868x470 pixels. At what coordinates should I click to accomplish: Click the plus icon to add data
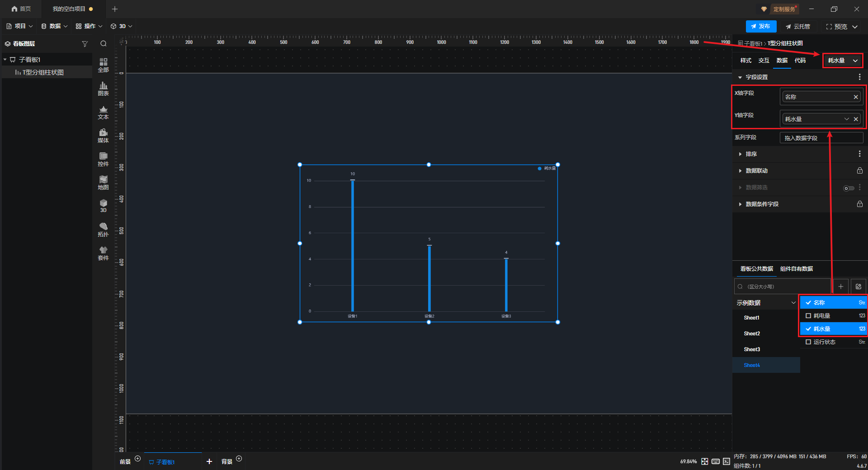(x=841, y=287)
